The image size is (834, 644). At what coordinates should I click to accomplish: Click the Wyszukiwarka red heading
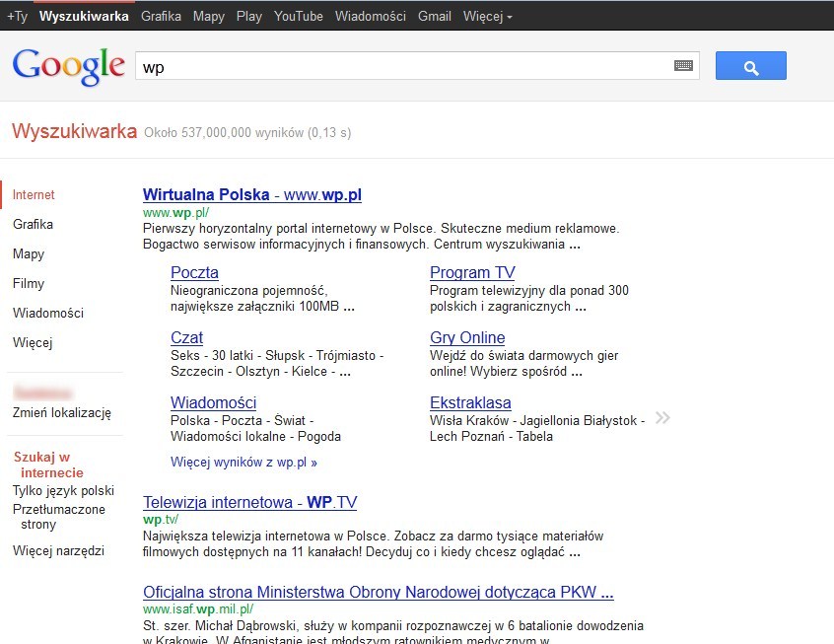pos(75,131)
